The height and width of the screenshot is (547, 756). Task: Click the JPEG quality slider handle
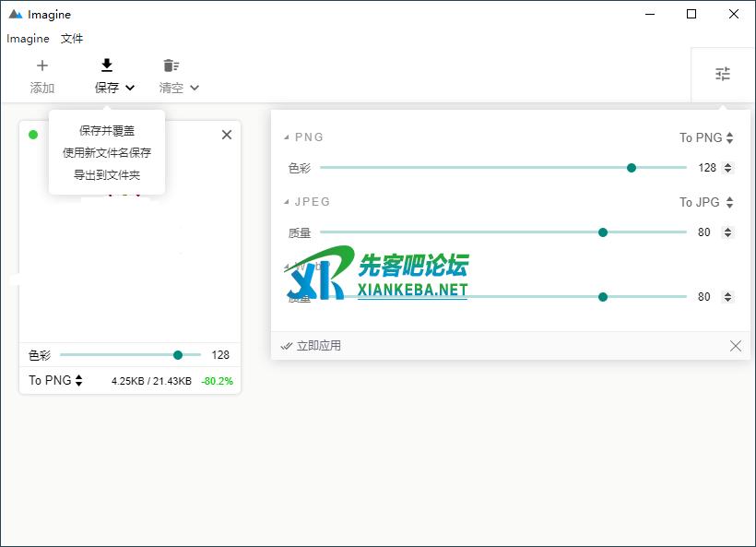click(x=603, y=232)
